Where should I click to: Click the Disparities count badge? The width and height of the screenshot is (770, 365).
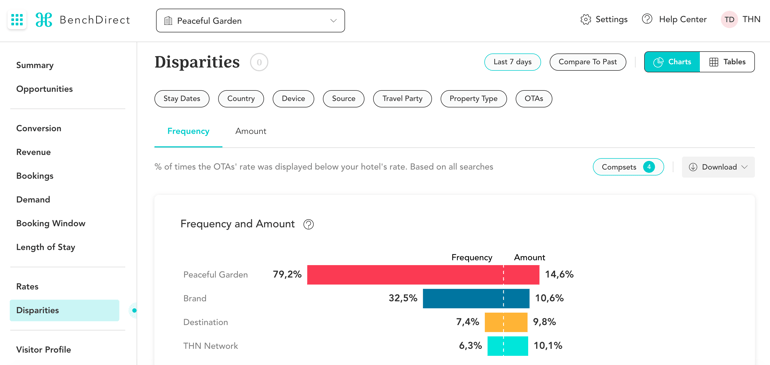[259, 62]
